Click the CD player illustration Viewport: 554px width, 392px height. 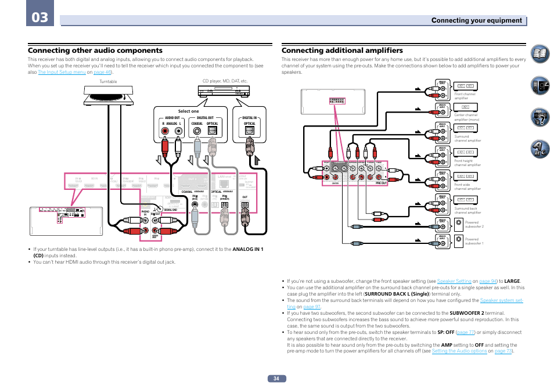[x=224, y=92]
